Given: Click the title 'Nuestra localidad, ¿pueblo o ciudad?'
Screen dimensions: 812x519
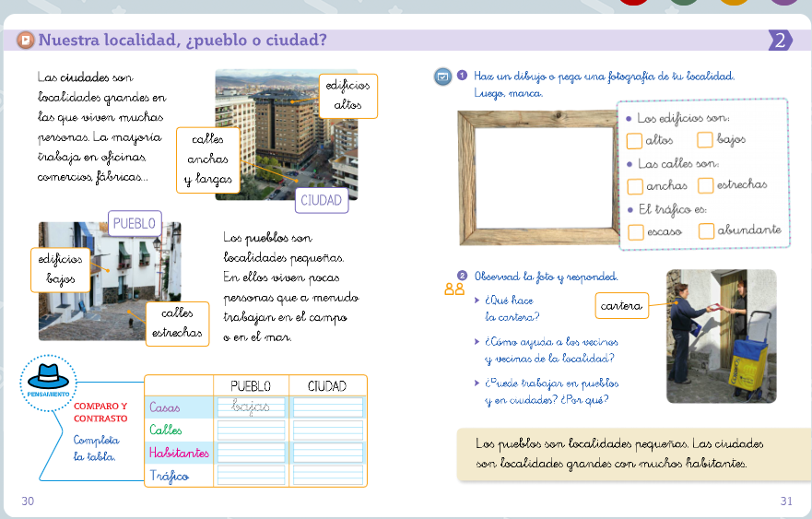Looking at the screenshot, I should 182,40.
